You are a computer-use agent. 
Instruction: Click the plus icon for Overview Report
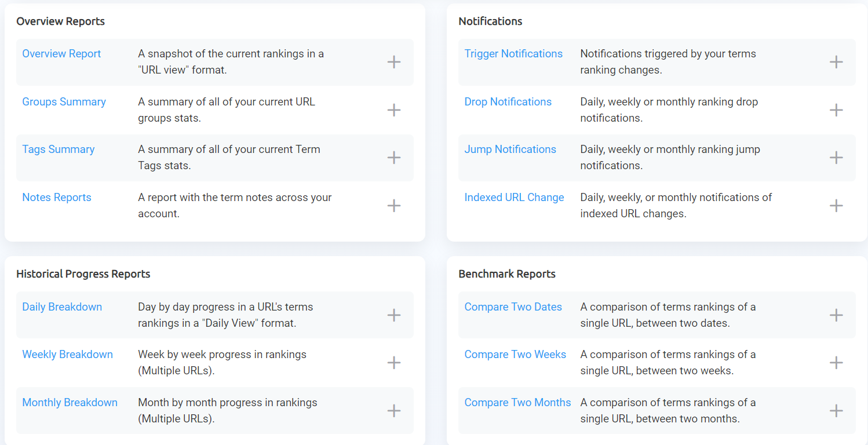click(x=394, y=62)
